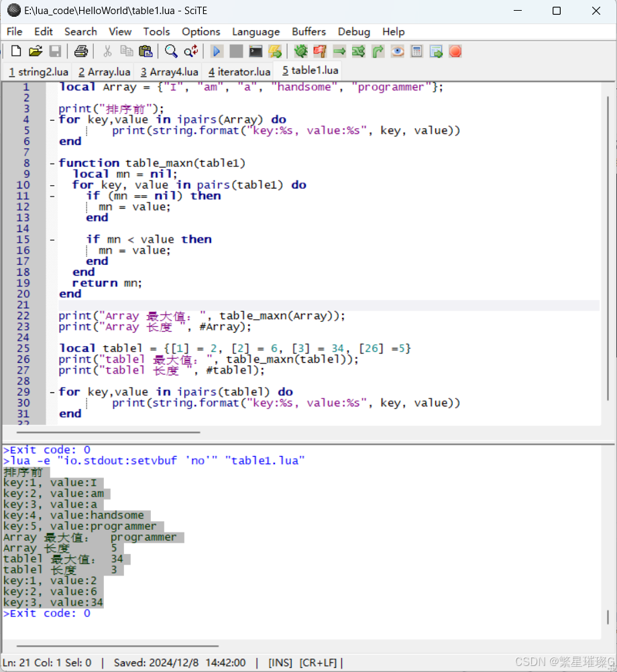Open the Edit menu
The width and height of the screenshot is (617, 672).
(44, 32)
